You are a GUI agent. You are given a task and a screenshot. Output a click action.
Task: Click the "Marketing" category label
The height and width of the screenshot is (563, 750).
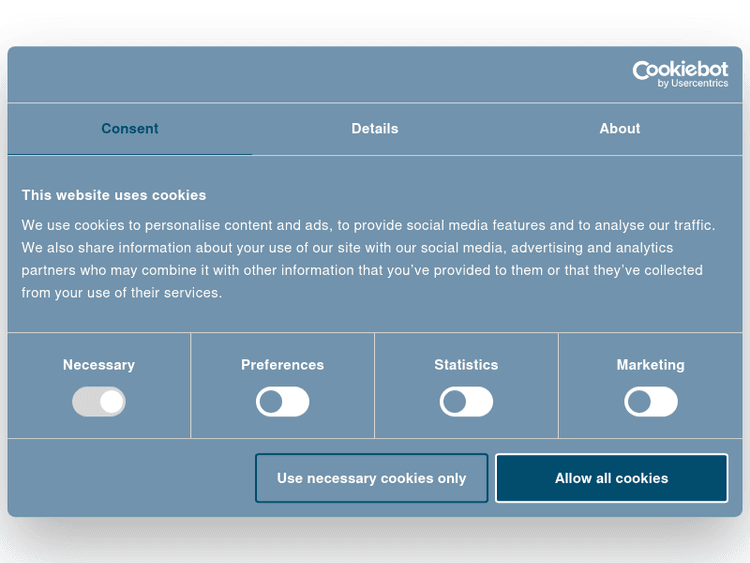[x=651, y=365]
